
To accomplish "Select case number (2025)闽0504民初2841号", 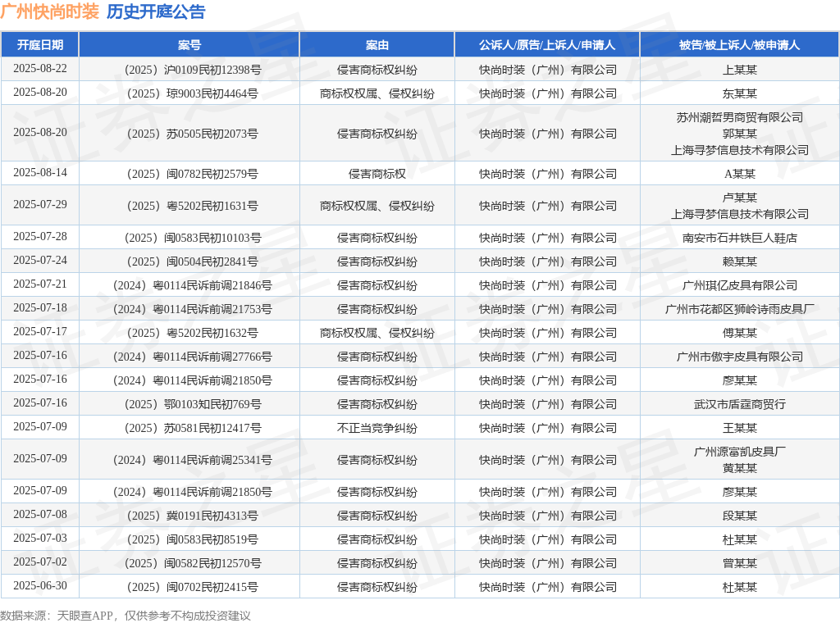I will pyautogui.click(x=193, y=261).
